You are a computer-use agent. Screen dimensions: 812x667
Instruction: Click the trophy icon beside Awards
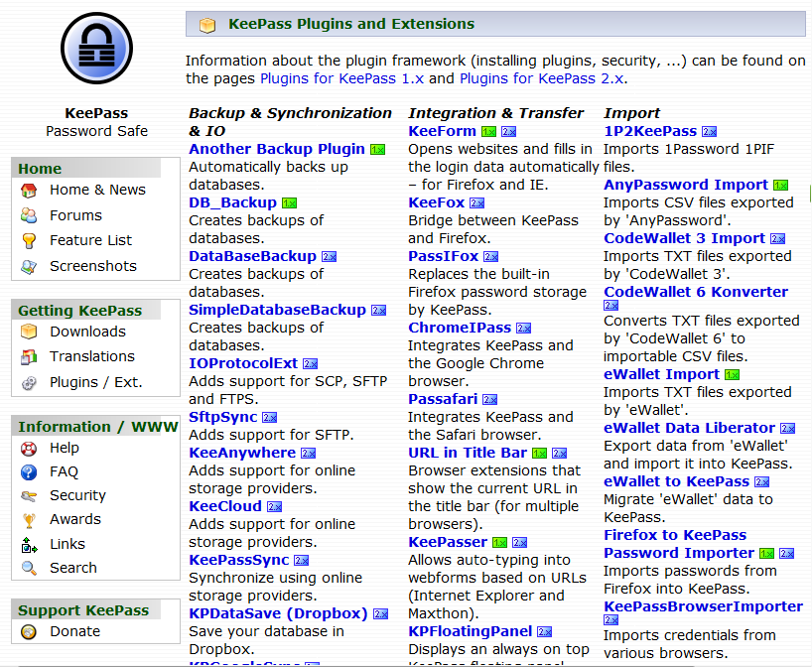(x=29, y=520)
